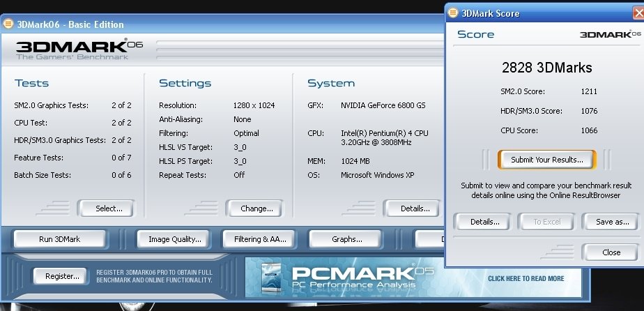Click the HDR/SM3.0 Score value 1076
Screen dimensions: 644x311
pos(589,111)
